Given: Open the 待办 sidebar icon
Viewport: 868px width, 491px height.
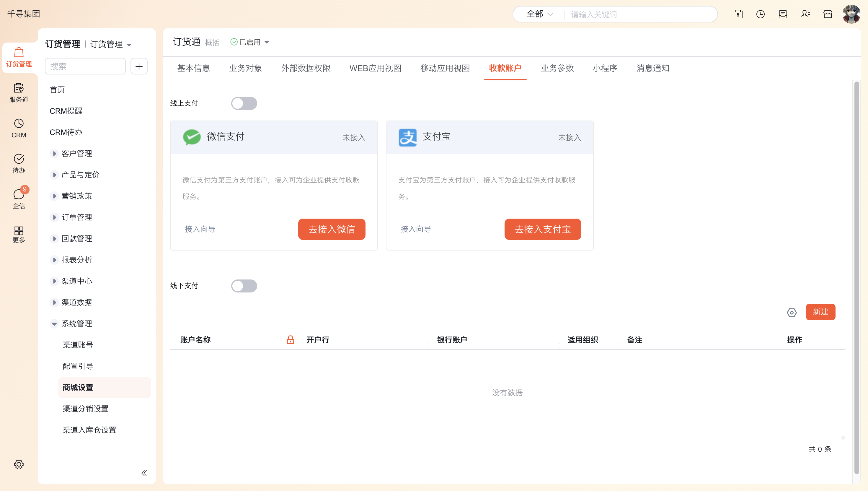Looking at the screenshot, I should point(19,164).
